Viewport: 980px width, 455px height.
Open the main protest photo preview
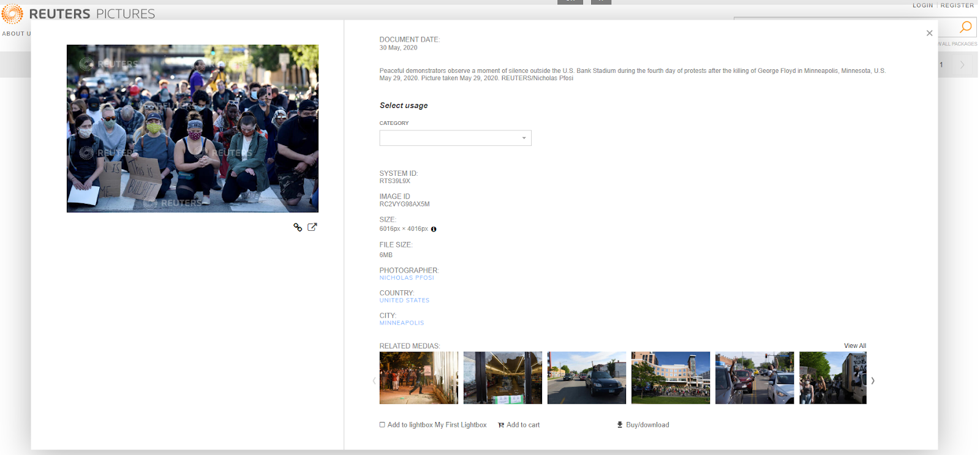(192, 129)
